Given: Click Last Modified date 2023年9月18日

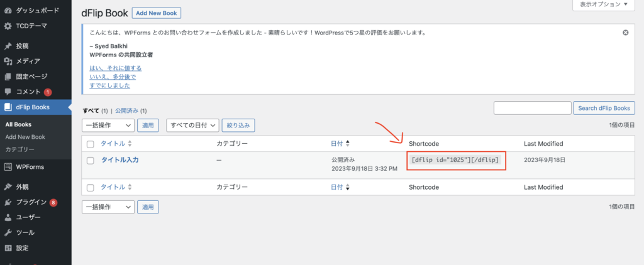Looking at the screenshot, I should pos(545,160).
